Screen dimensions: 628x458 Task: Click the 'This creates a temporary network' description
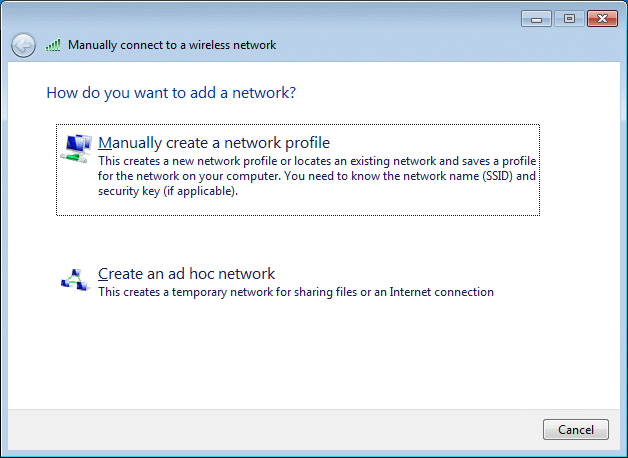(296, 292)
